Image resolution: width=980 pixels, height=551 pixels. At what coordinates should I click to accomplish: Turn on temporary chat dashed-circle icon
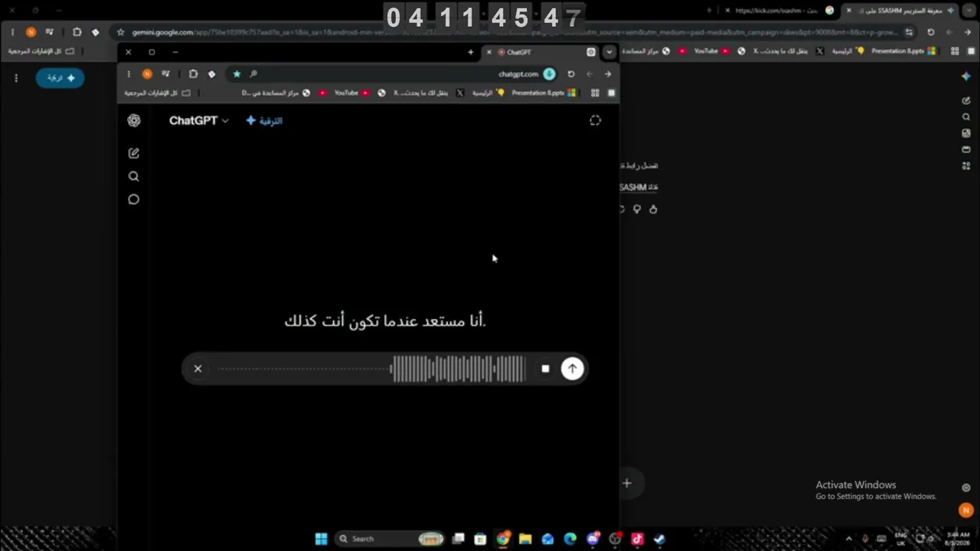596,120
